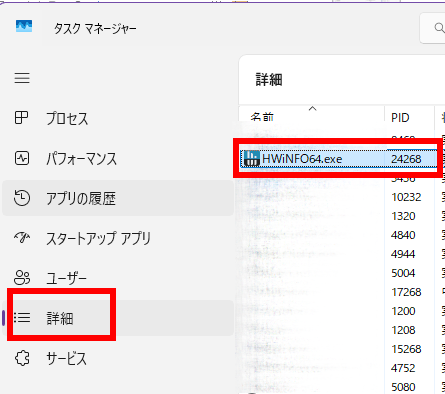The width and height of the screenshot is (445, 394).
Task: Click the パフォーマンス graph icon
Action: [x=22, y=158]
